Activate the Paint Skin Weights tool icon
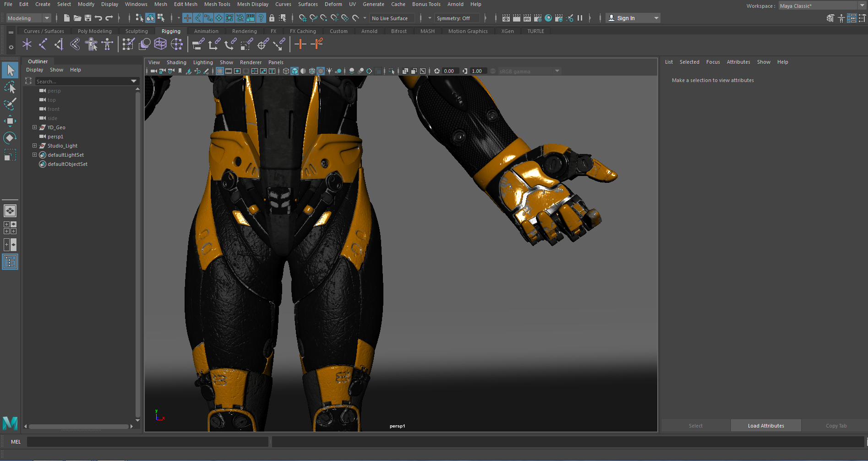 [128, 44]
